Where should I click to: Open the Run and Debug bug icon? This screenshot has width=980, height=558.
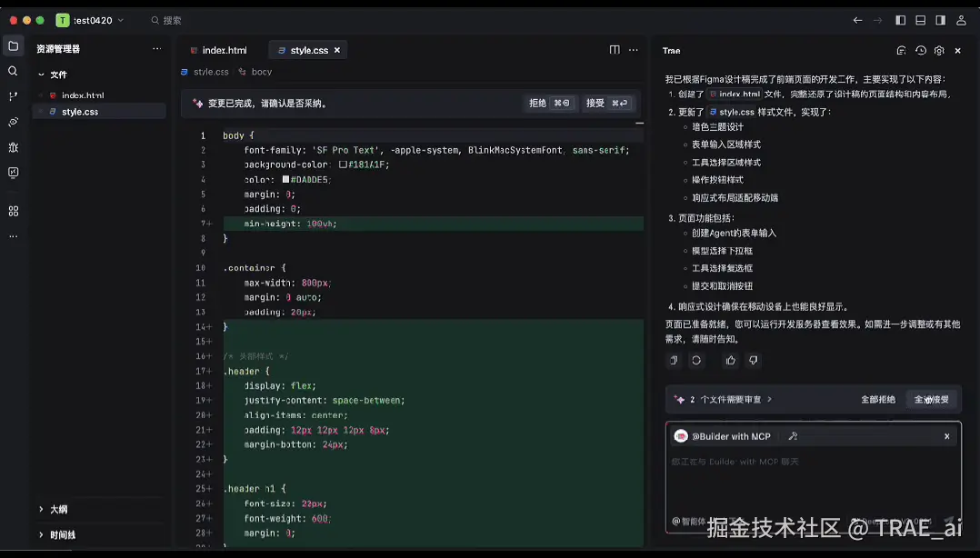(x=13, y=147)
